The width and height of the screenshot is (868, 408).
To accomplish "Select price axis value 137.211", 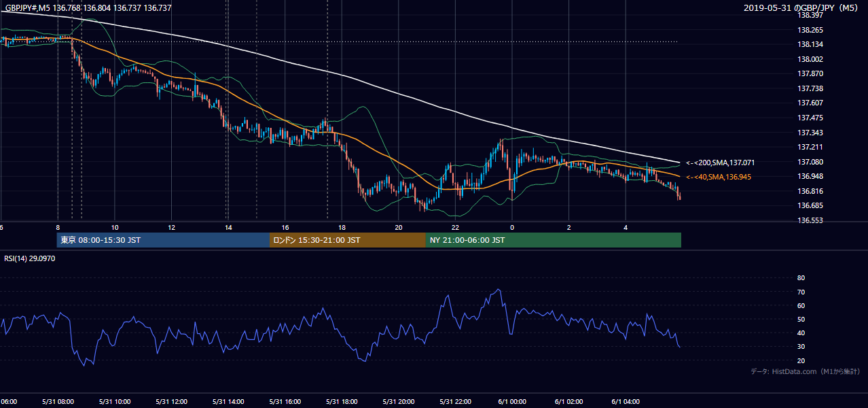I will click(810, 147).
